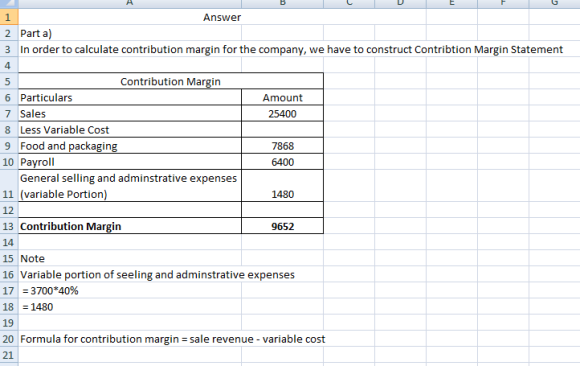Click the 'Less Variable Cost' cell
Viewport: 580px width, 366px height.
point(130,130)
